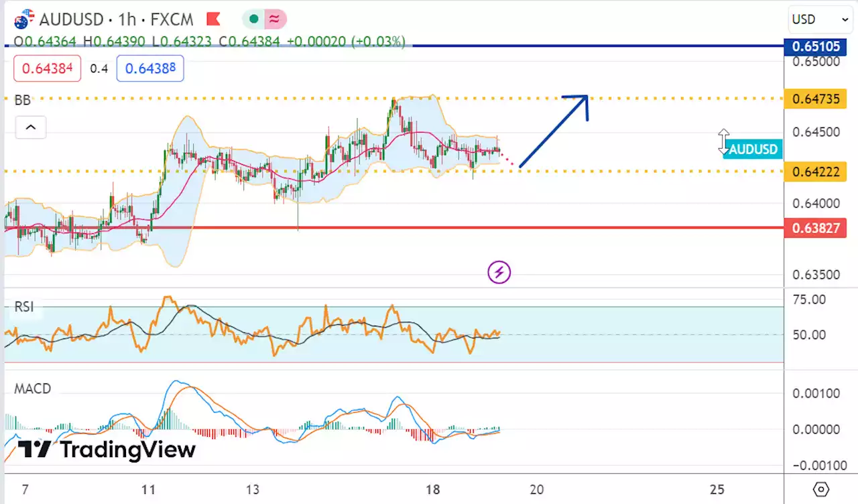Viewport: 858px width, 504px height.
Task: Select the MACD indicator legend label
Action: (33, 389)
